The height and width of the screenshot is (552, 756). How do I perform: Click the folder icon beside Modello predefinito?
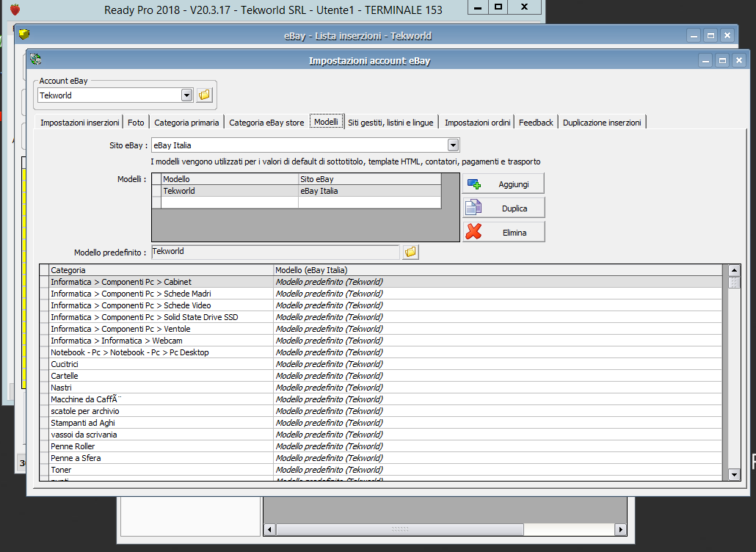[x=410, y=252]
